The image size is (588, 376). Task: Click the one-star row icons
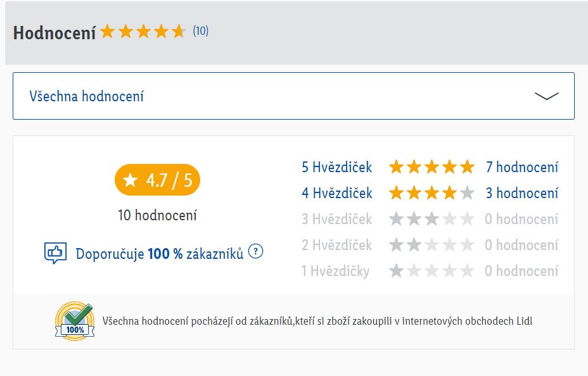point(431,271)
